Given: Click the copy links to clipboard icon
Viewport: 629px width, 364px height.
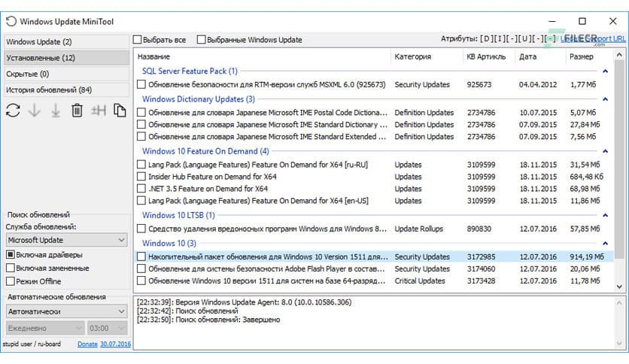Looking at the screenshot, I should pyautogui.click(x=120, y=111).
